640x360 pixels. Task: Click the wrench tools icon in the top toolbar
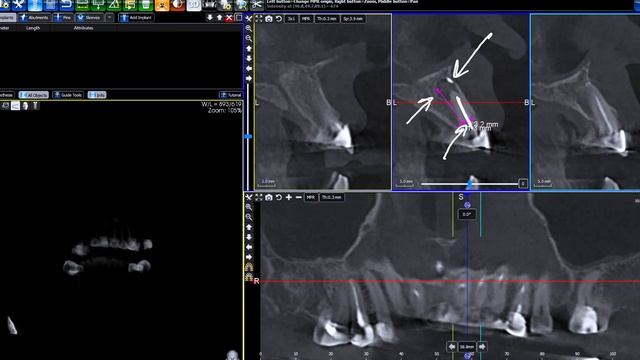click(x=19, y=5)
